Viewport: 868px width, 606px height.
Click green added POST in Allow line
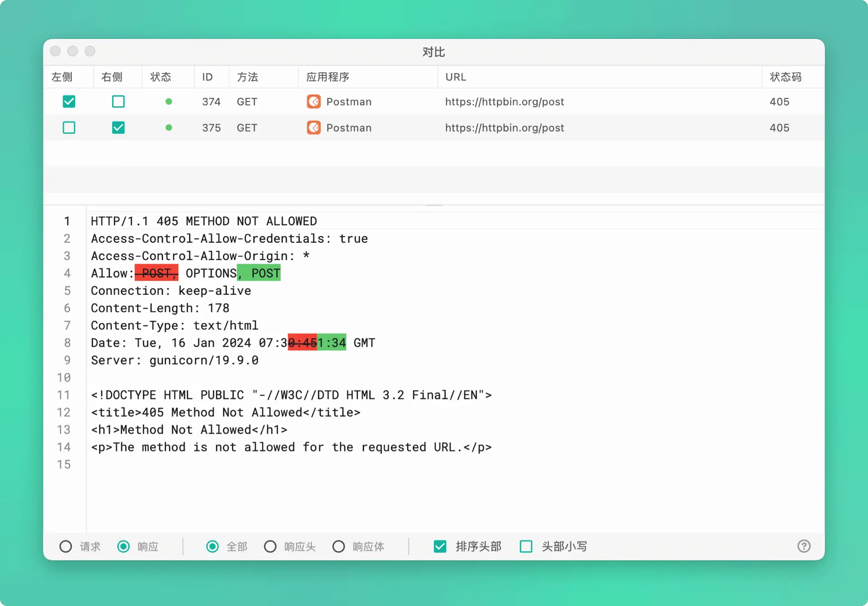(x=259, y=273)
